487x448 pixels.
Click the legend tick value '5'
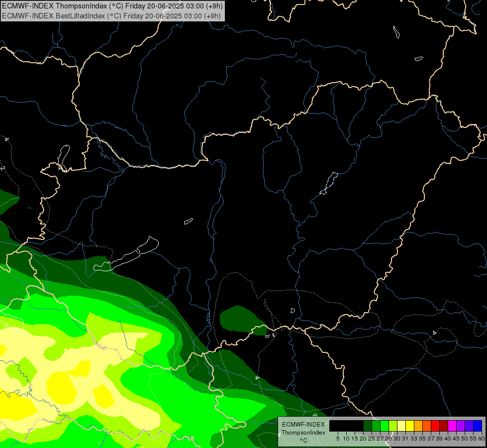(338, 439)
